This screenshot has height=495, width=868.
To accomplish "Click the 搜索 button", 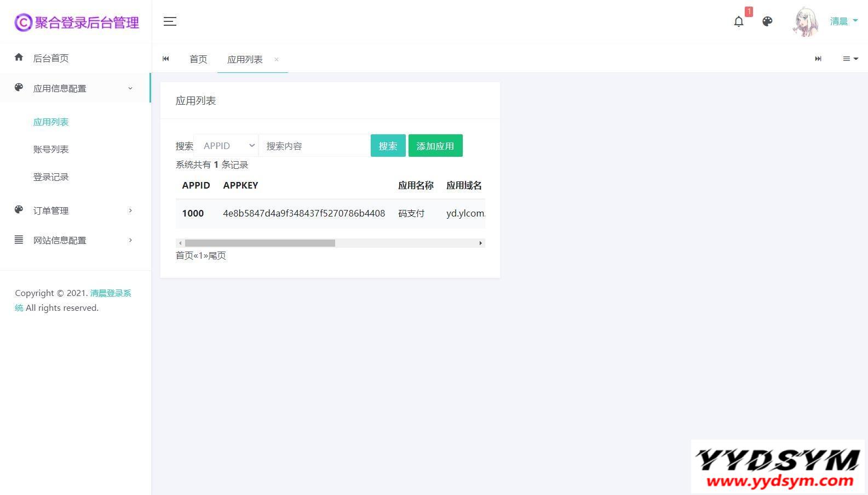I will pyautogui.click(x=388, y=146).
